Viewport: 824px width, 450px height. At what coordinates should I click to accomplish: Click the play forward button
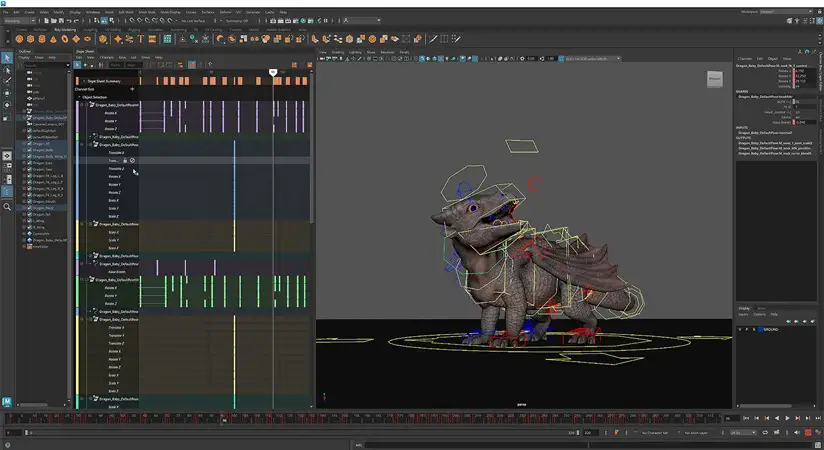tap(787, 418)
